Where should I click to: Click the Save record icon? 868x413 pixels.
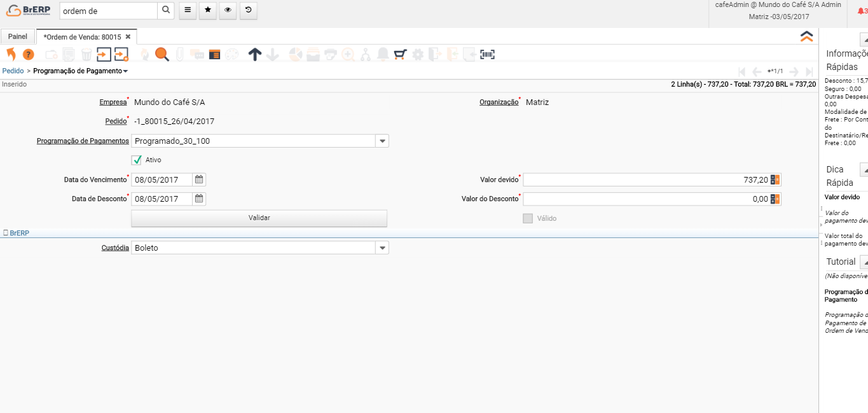click(x=104, y=55)
